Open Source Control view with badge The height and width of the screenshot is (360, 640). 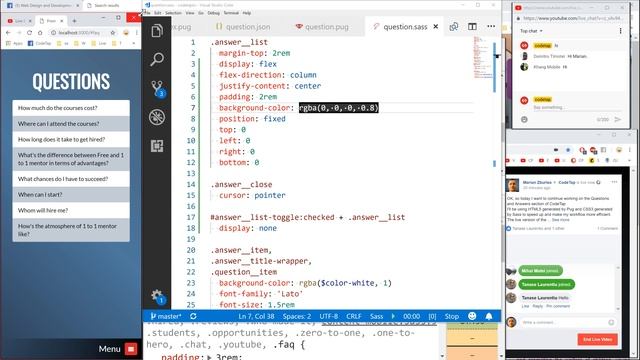click(157, 88)
